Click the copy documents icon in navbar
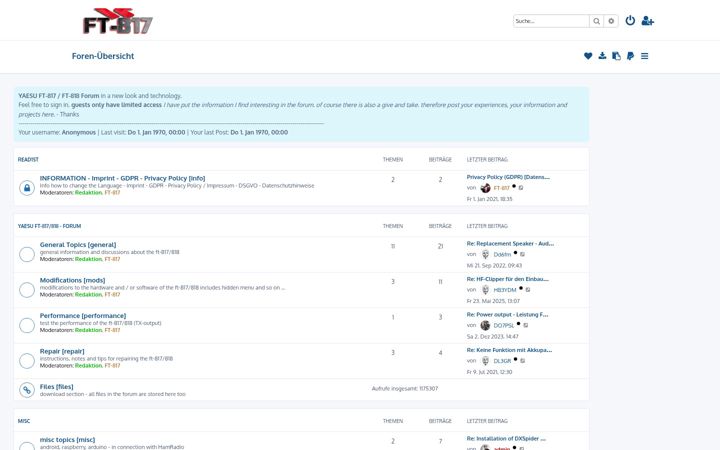This screenshot has height=450, width=720. click(616, 56)
